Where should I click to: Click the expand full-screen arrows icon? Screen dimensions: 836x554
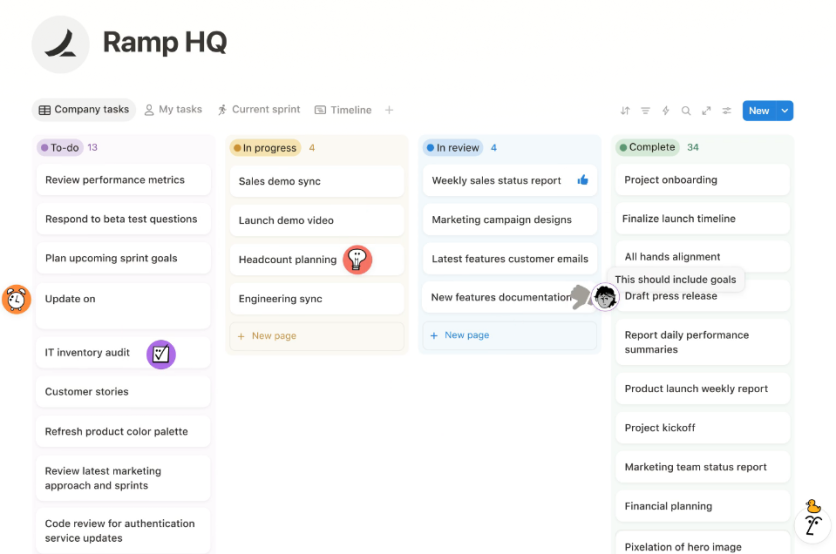coord(707,111)
